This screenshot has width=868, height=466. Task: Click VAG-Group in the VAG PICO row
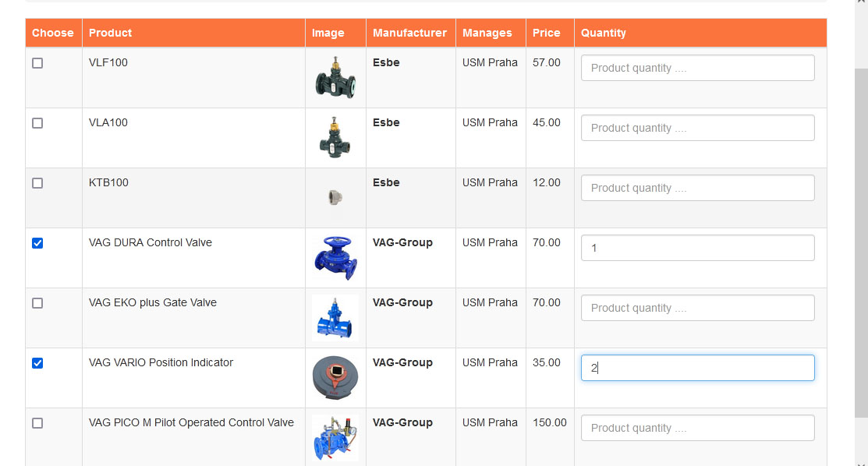(402, 423)
